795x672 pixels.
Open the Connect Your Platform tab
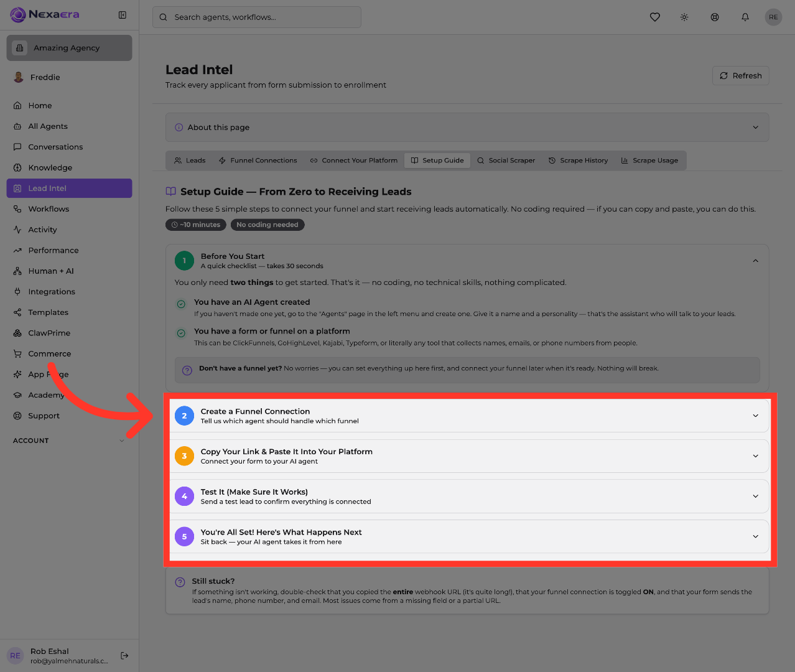click(x=353, y=161)
